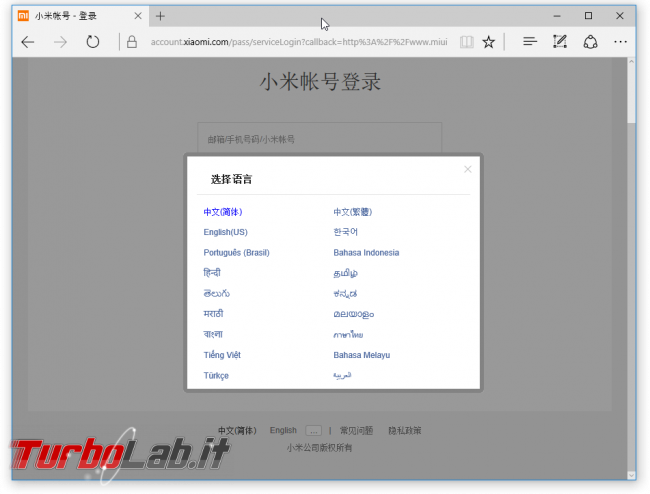
Task: Click the scrollbar down arrow
Action: coord(631,475)
